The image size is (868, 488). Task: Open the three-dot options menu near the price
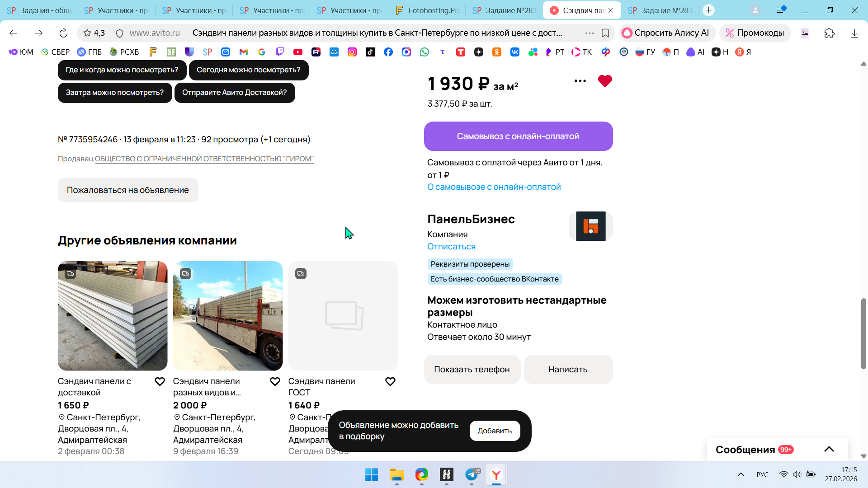[580, 81]
